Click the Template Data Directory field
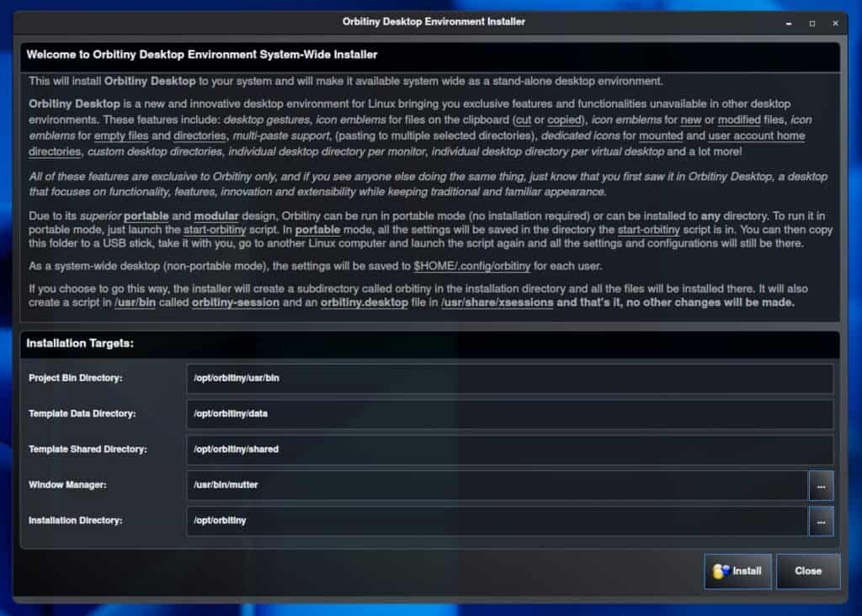This screenshot has width=862, height=616. (509, 414)
